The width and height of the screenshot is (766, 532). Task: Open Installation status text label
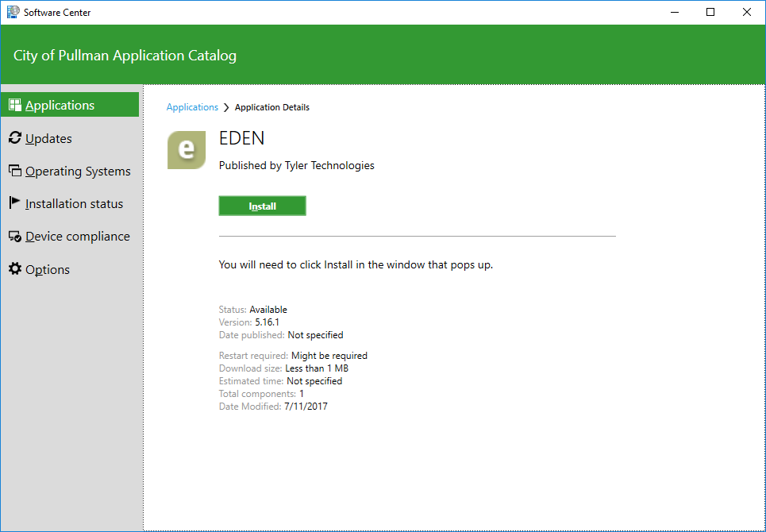pyautogui.click(x=74, y=204)
